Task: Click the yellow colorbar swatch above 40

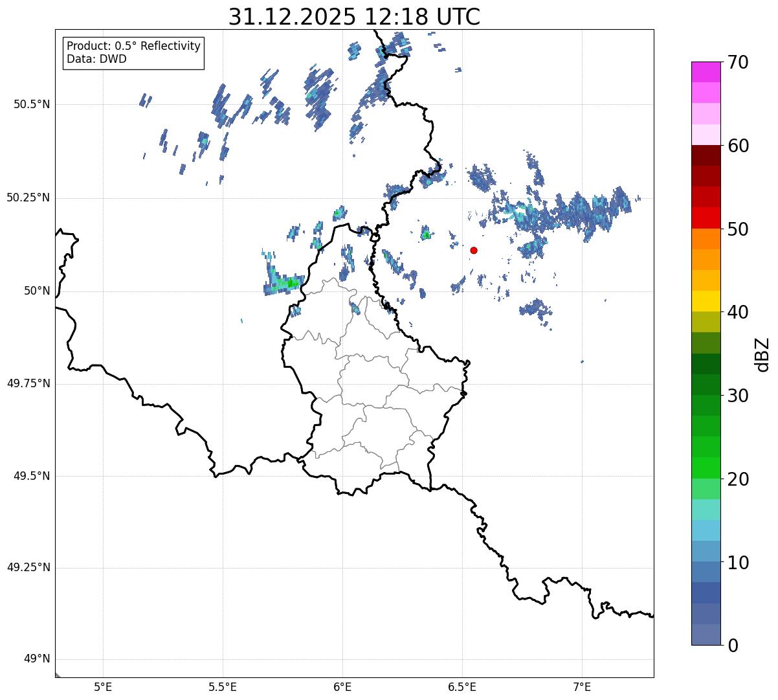Action: 706,301
